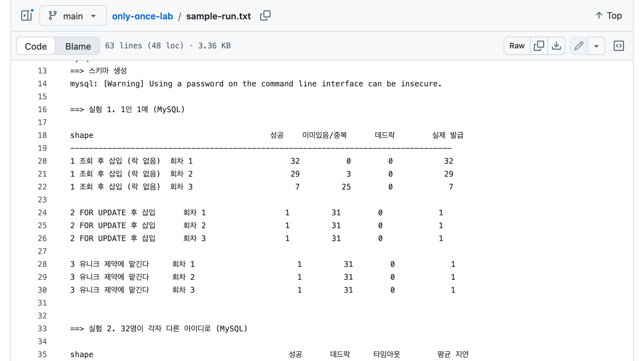This screenshot has height=361, width=644.
Task: Copy raw file contents
Action: [x=539, y=46]
